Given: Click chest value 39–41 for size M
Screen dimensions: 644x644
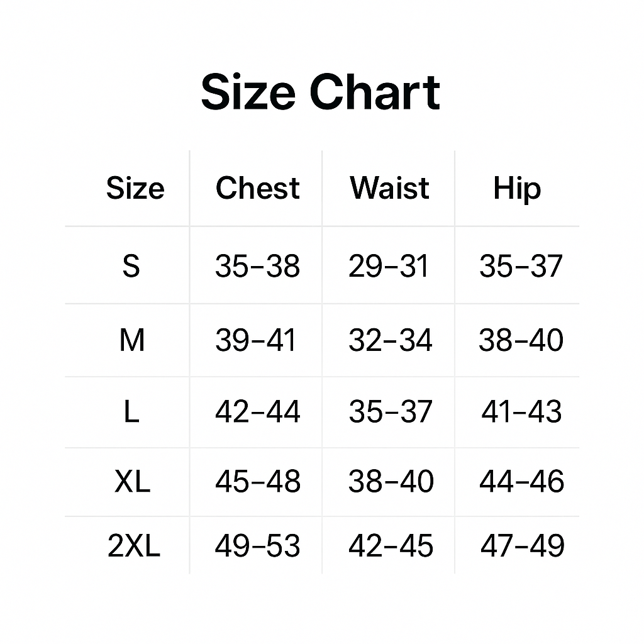Looking at the screenshot, I should coord(255,340).
